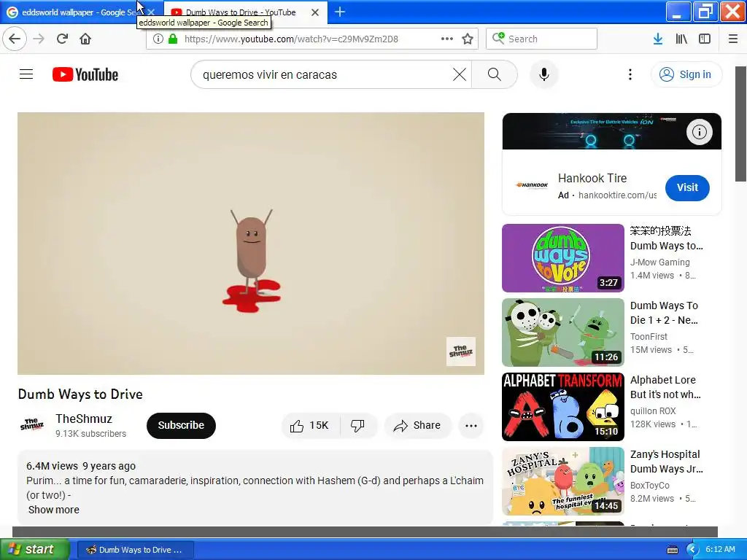The width and height of the screenshot is (747, 560).
Task: Open YouTube guide hamburger menu
Action: (x=26, y=74)
